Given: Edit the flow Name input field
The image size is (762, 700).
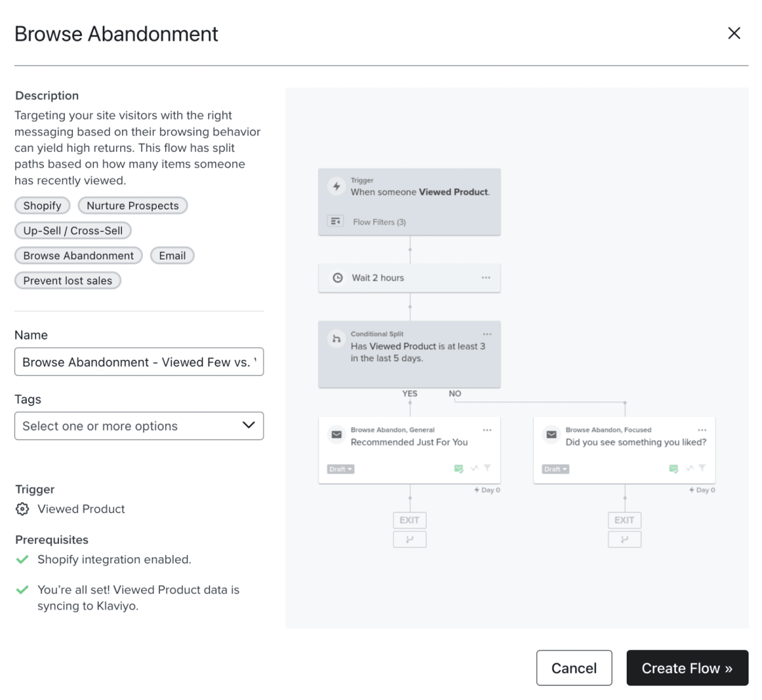Looking at the screenshot, I should click(x=139, y=362).
